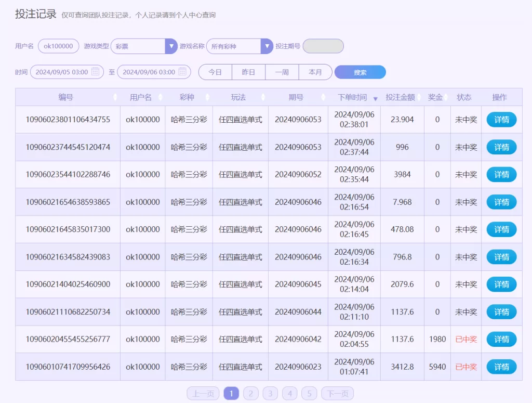This screenshot has height=403, width=532.
Task: Click the 下一页 next page button
Action: (338, 394)
